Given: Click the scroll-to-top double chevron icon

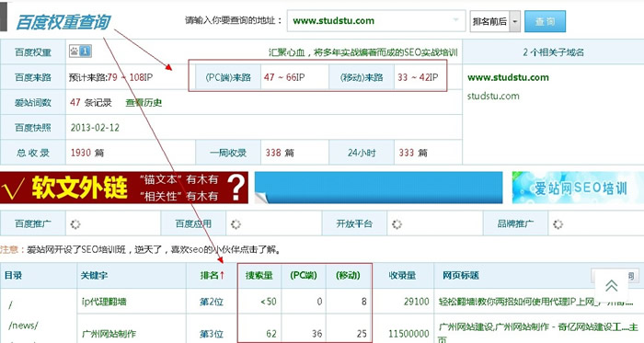Looking at the screenshot, I should (611, 285).
